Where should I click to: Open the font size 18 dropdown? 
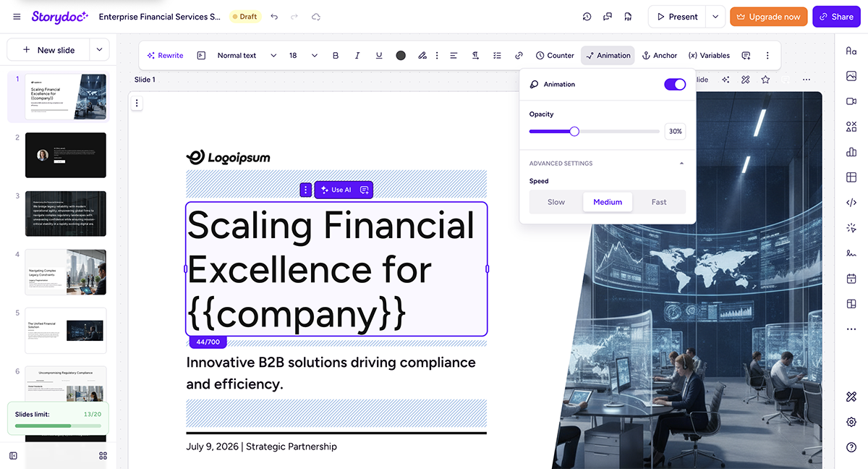tap(303, 55)
